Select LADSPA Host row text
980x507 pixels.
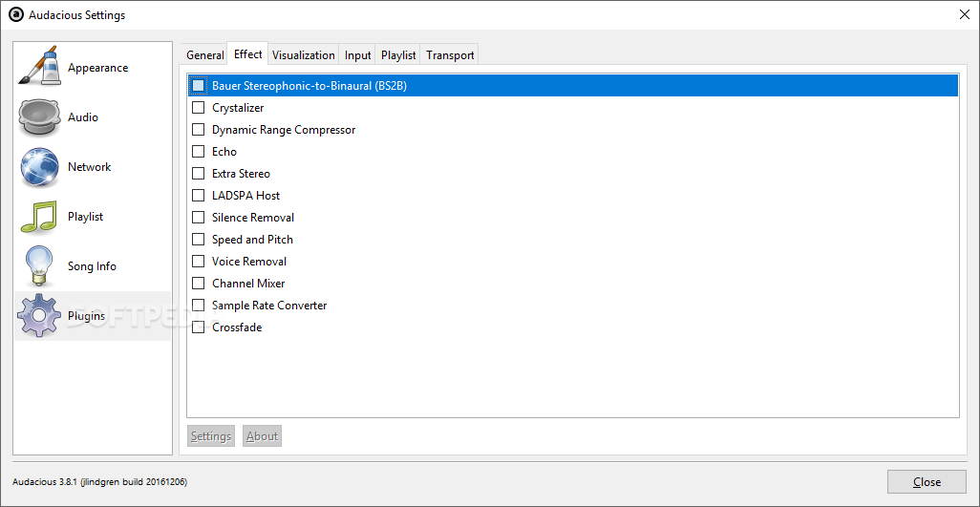point(246,196)
